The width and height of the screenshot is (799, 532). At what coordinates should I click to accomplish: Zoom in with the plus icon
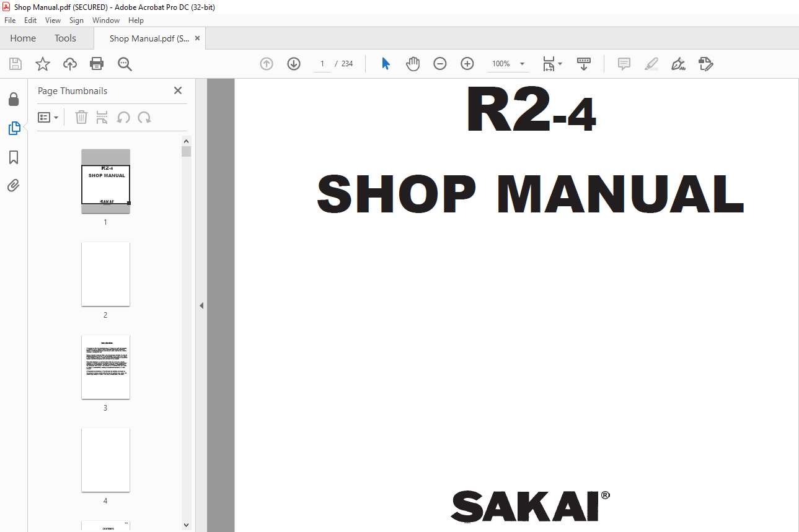[x=467, y=64]
